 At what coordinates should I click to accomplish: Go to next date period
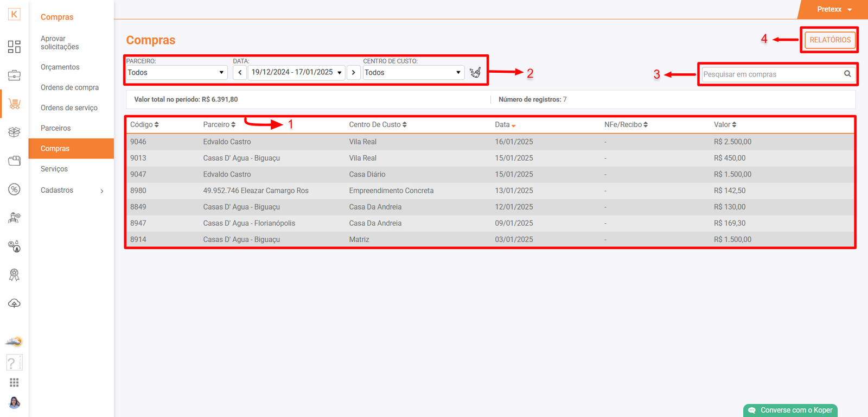(x=354, y=73)
